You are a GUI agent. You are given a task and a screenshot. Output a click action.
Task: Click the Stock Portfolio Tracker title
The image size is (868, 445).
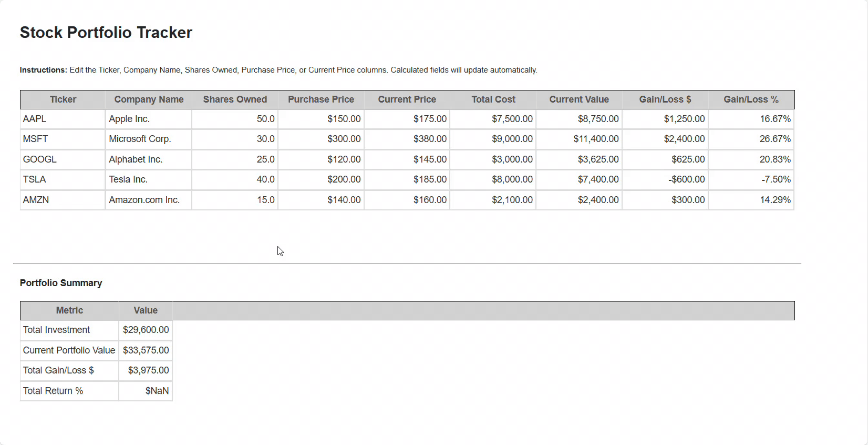point(106,33)
